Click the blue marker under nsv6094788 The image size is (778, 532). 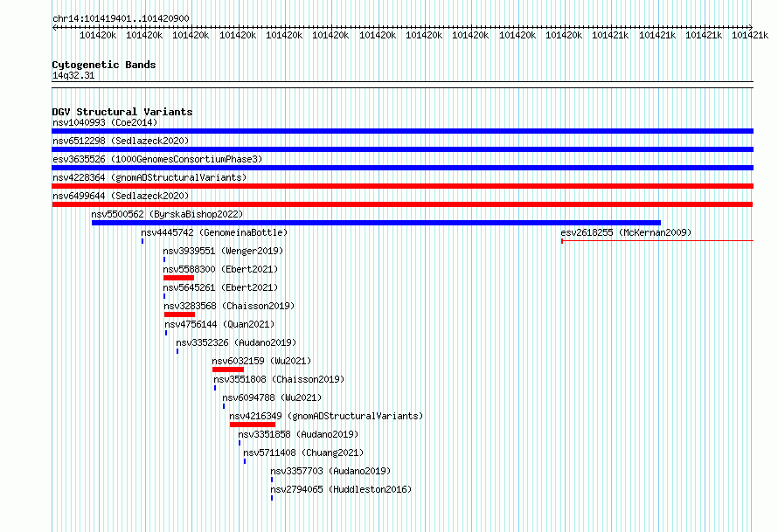pos(224,406)
